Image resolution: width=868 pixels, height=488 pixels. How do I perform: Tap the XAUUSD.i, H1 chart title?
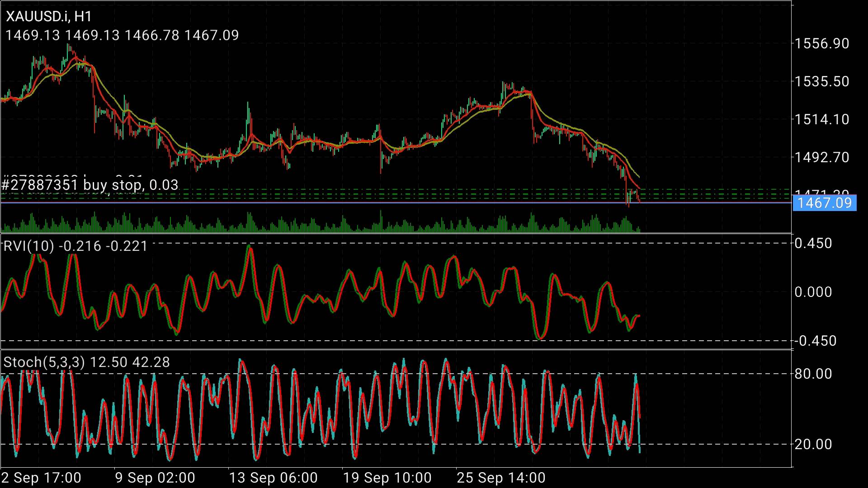tap(49, 17)
